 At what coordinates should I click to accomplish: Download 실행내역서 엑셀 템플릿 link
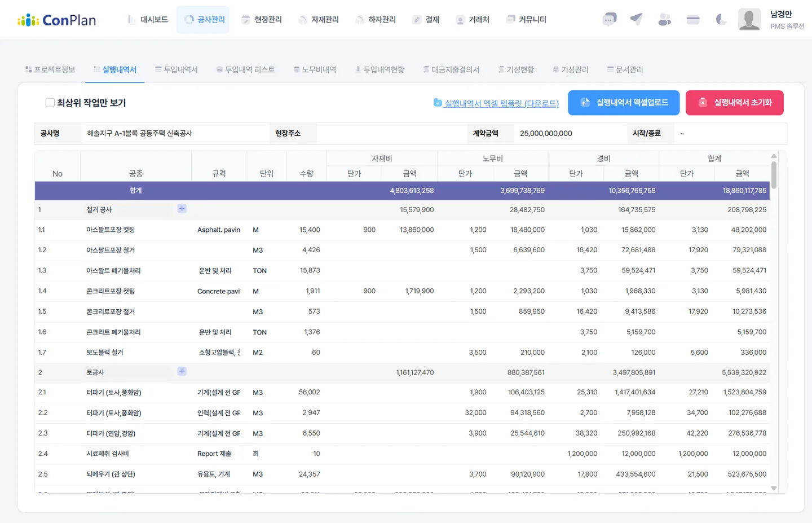point(496,103)
